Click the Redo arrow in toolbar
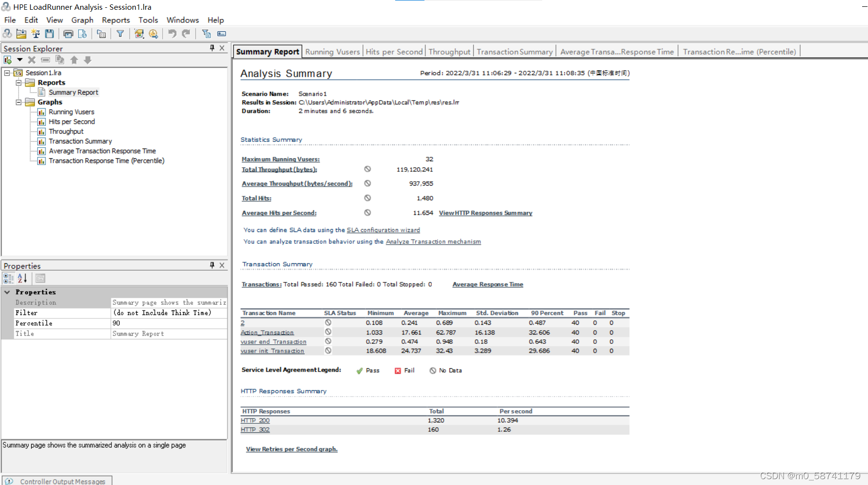The height and width of the screenshot is (485, 868). click(x=186, y=34)
